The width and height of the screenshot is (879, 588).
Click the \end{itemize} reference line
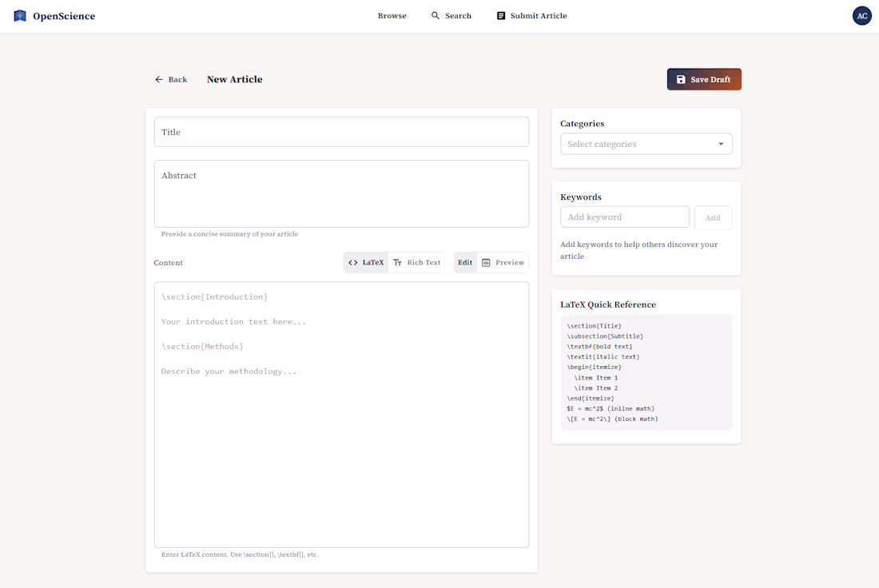tap(591, 399)
